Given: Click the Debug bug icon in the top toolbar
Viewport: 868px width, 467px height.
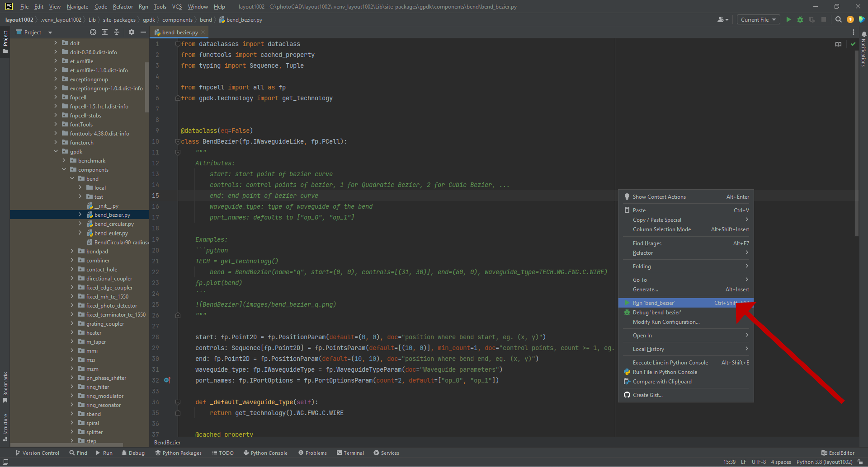Looking at the screenshot, I should point(800,19).
